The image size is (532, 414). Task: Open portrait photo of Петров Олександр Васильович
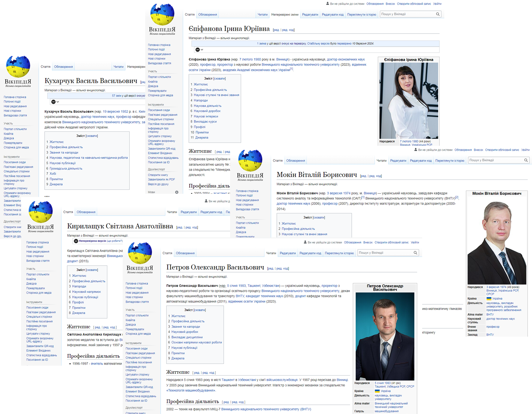(x=385, y=336)
